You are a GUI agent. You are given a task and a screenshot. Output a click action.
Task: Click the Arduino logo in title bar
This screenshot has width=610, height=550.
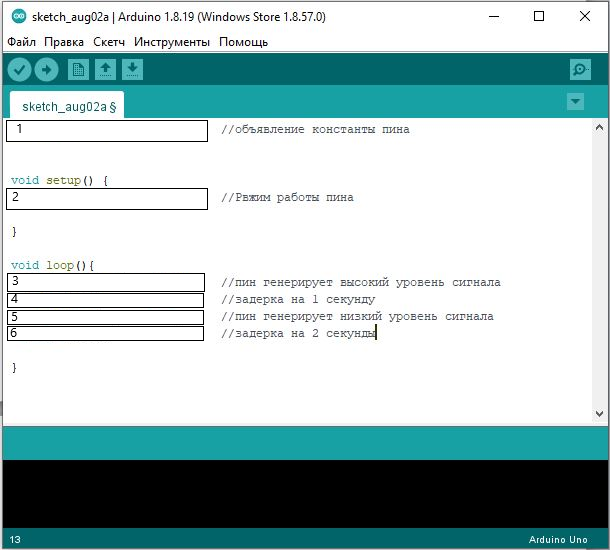click(19, 17)
